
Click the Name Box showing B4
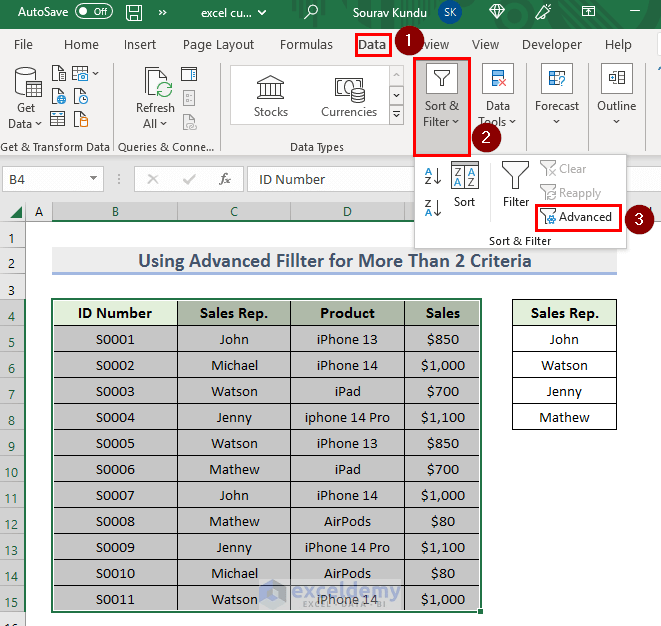(45, 180)
